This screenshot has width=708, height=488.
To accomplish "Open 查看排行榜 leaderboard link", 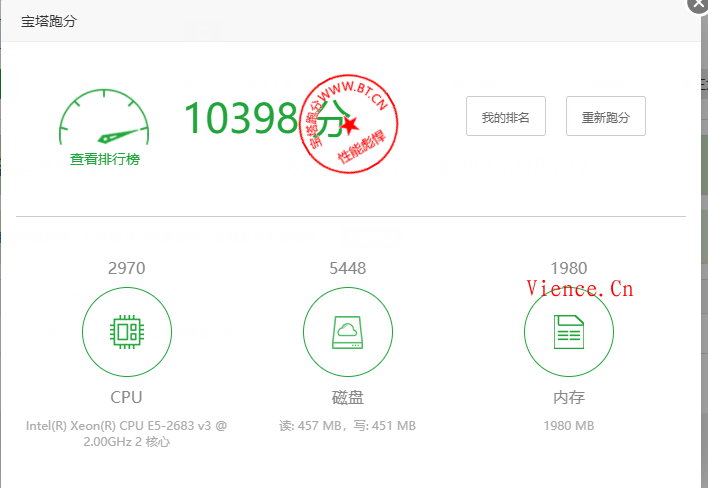I will tap(104, 159).
